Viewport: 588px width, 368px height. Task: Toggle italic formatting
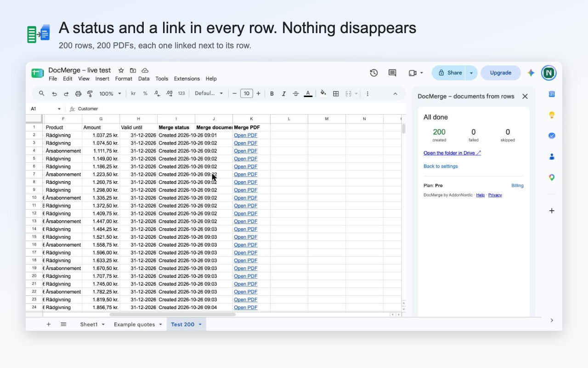tap(284, 93)
